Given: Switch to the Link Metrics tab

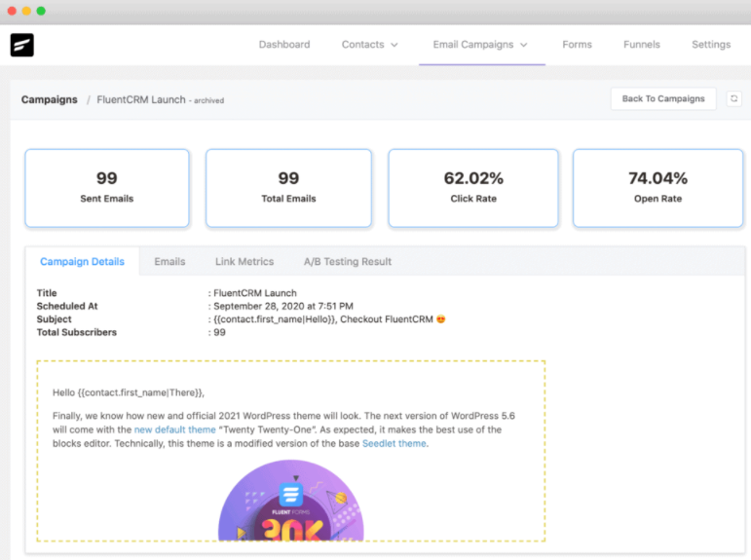Looking at the screenshot, I should coord(244,262).
